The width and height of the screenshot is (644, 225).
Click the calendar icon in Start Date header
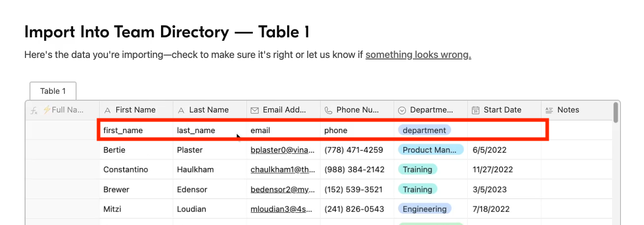(x=476, y=110)
